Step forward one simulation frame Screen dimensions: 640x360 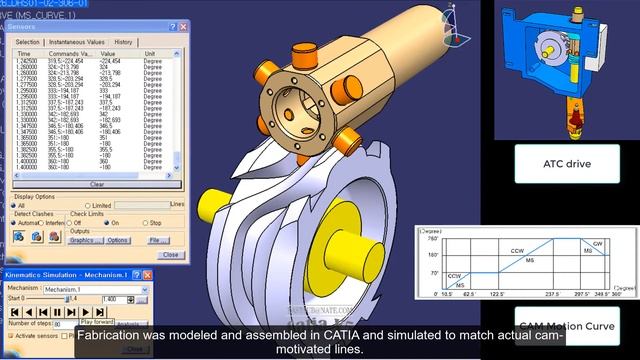pos(71,312)
